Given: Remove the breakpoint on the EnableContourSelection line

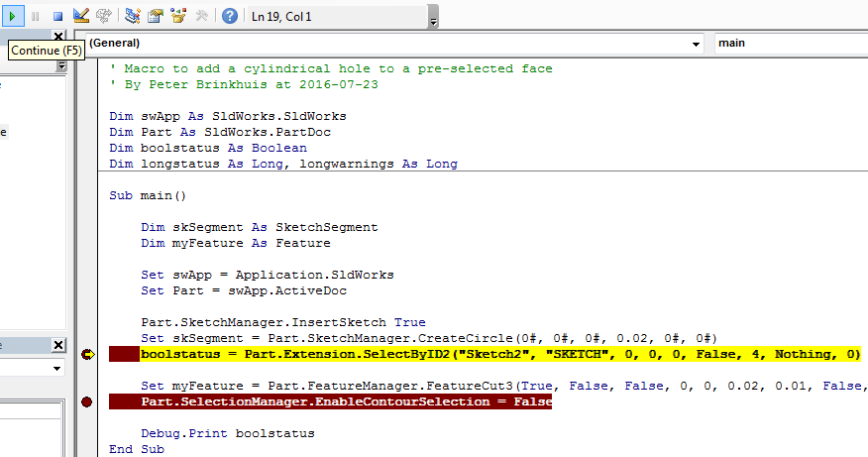Looking at the screenshot, I should click(87, 401).
